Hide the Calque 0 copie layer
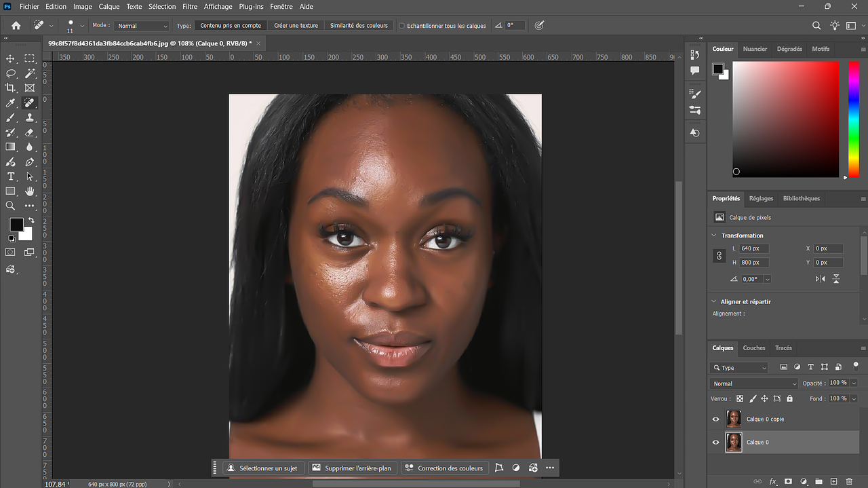The height and width of the screenshot is (488, 868). 715,419
